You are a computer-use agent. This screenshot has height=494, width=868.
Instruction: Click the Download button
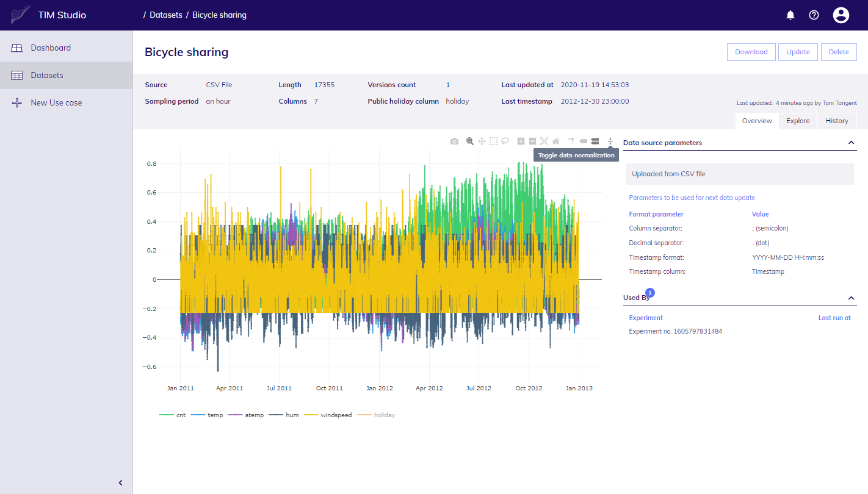(x=751, y=52)
